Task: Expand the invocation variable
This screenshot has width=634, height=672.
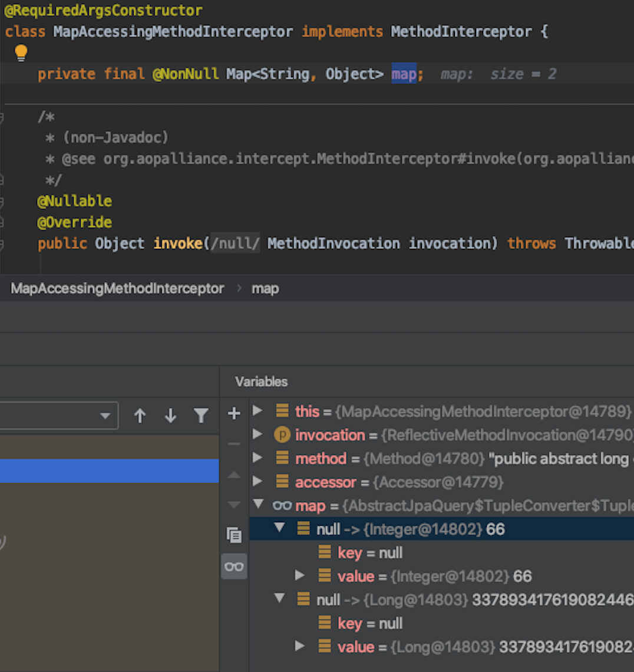Action: click(257, 435)
